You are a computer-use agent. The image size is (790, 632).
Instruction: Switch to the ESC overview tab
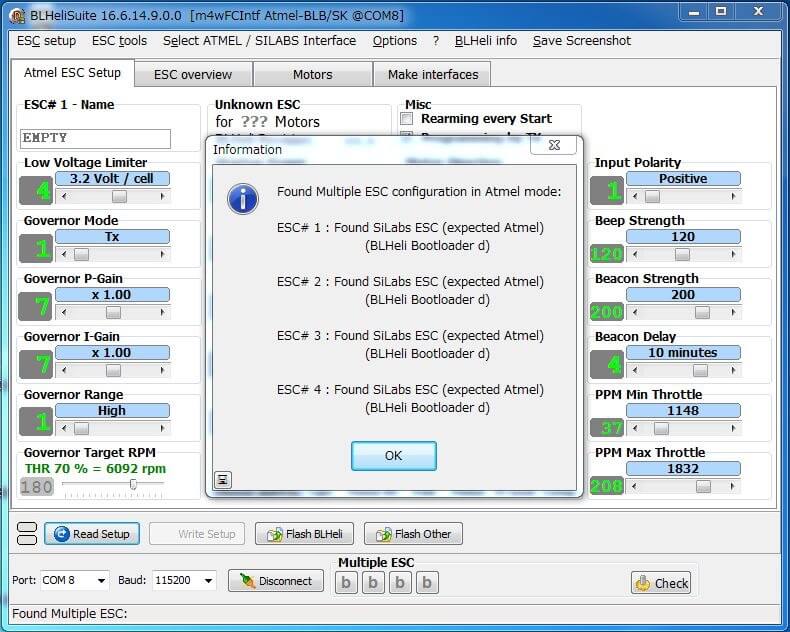(193, 75)
